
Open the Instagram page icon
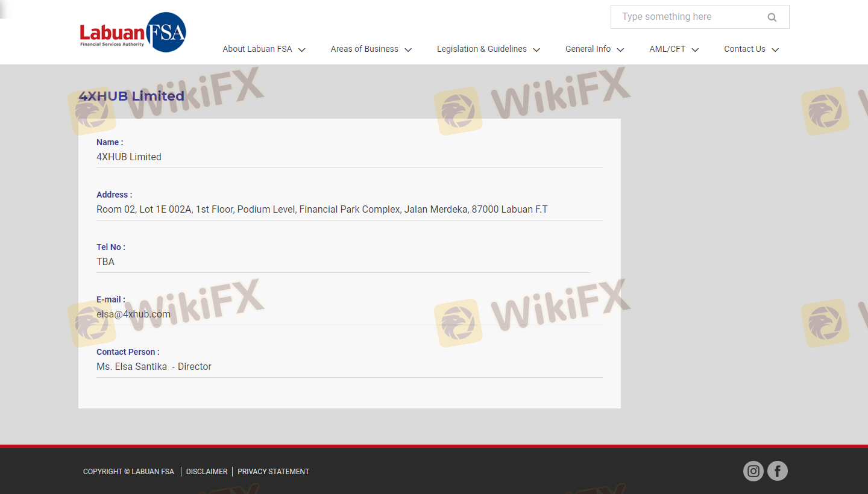753,471
